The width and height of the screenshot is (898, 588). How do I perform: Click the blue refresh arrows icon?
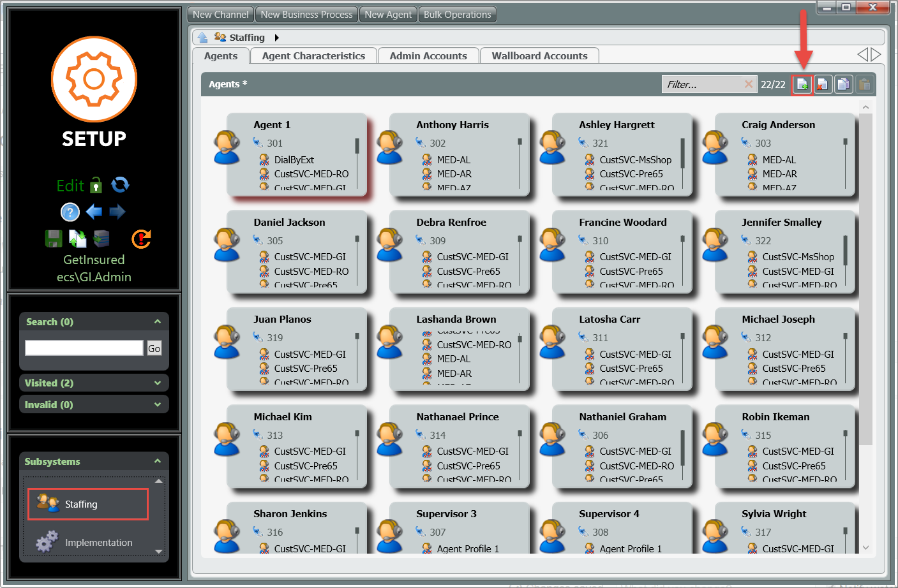120,185
